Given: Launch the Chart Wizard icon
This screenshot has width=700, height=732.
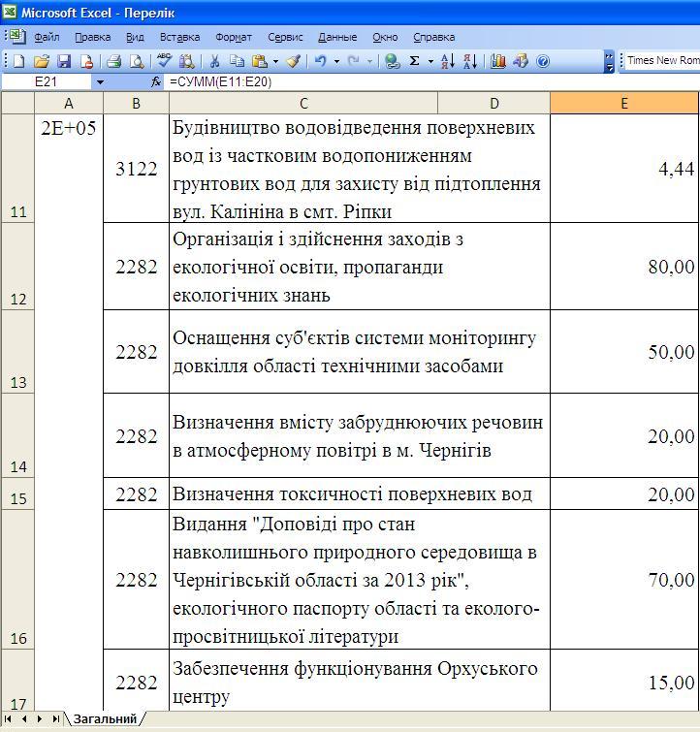Looking at the screenshot, I should click(498, 61).
